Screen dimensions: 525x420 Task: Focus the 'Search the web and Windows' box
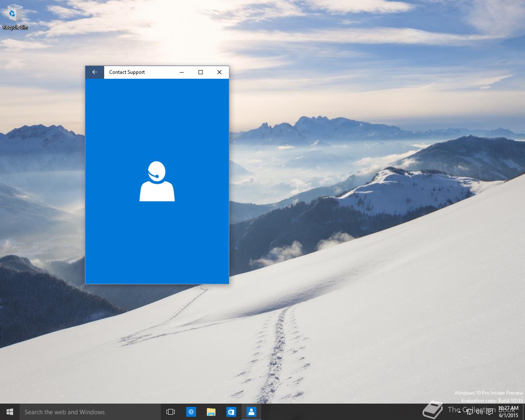tap(90, 412)
